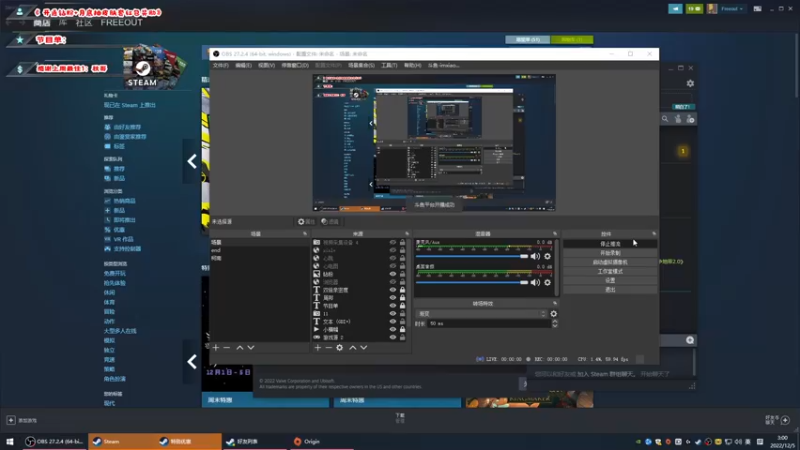Toggle the eye icon on the seventh source row
800x450 pixels.
click(x=393, y=290)
